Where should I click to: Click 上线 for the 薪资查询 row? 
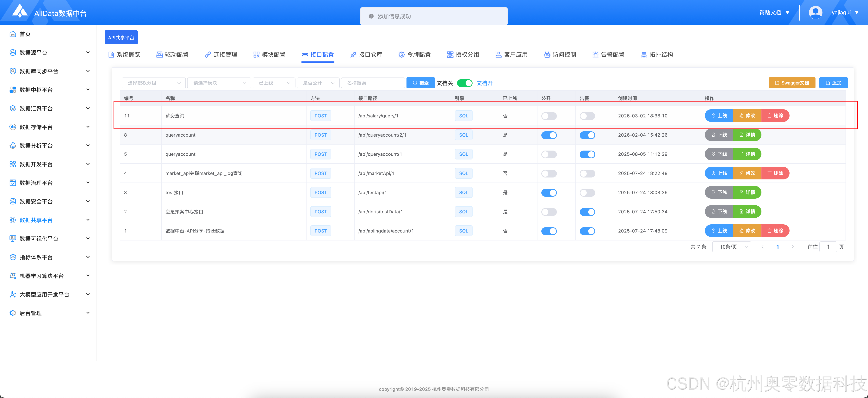tap(719, 116)
